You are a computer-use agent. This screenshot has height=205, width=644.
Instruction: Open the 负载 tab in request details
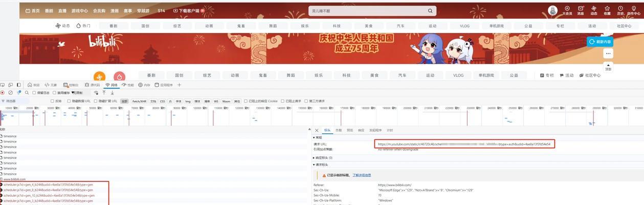(339, 131)
